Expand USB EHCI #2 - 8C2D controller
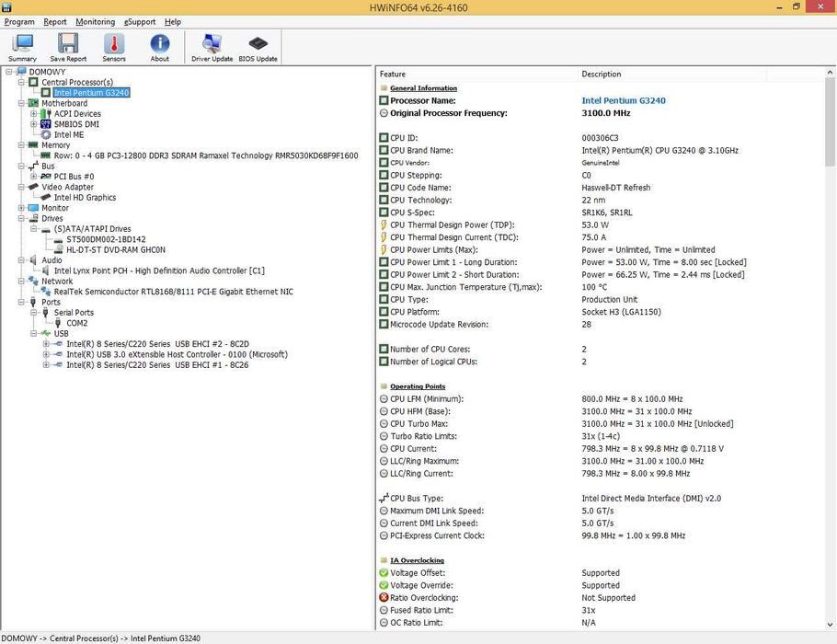Viewport: 837px width, 644px height. [46, 344]
